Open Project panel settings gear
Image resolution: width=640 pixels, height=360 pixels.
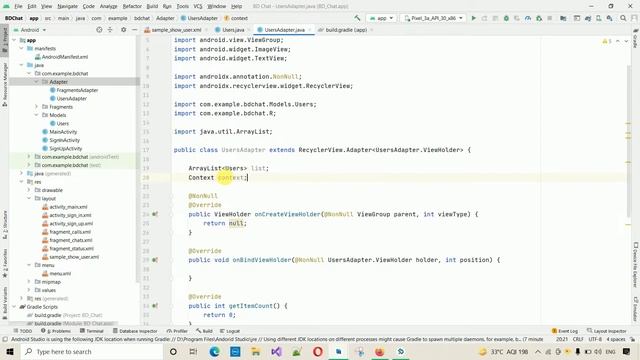[x=123, y=30]
